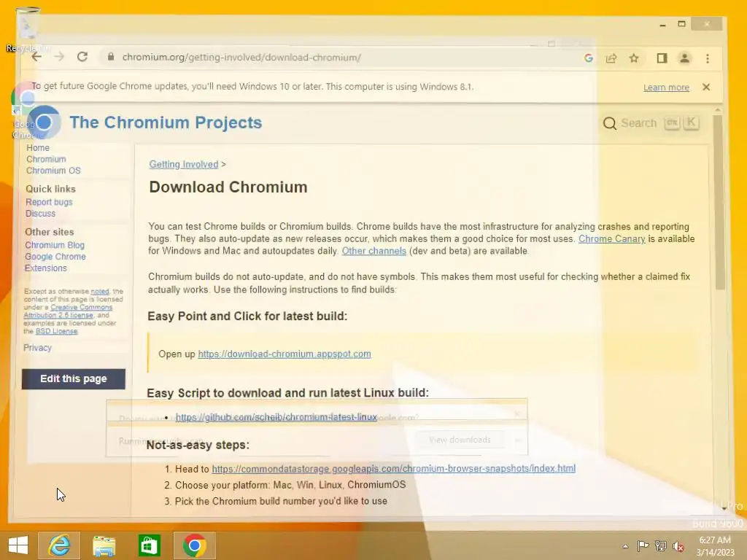This screenshot has width=747, height=560.
Task: Click the address bar URL
Action: 241,58
